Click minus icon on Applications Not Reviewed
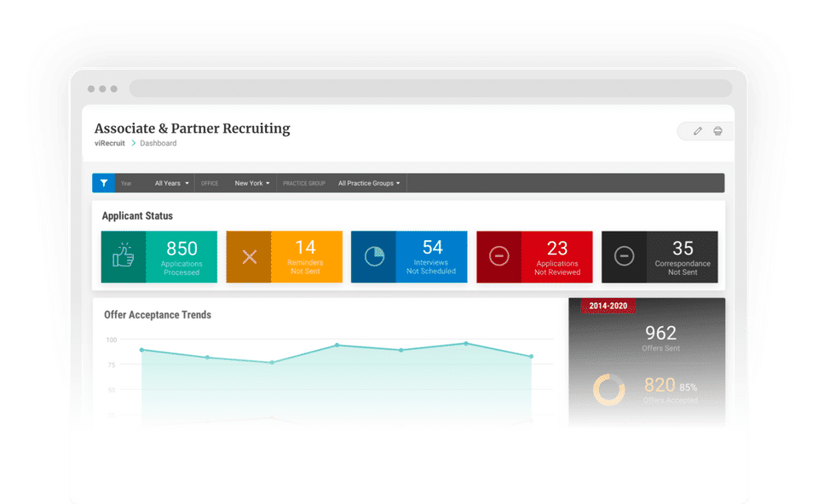This screenshot has height=504, width=818. coord(498,256)
